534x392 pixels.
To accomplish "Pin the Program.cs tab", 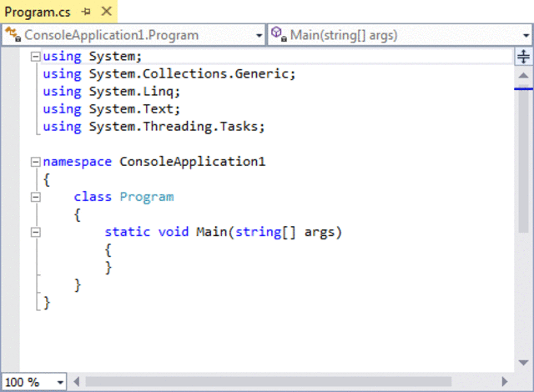I will pos(86,12).
